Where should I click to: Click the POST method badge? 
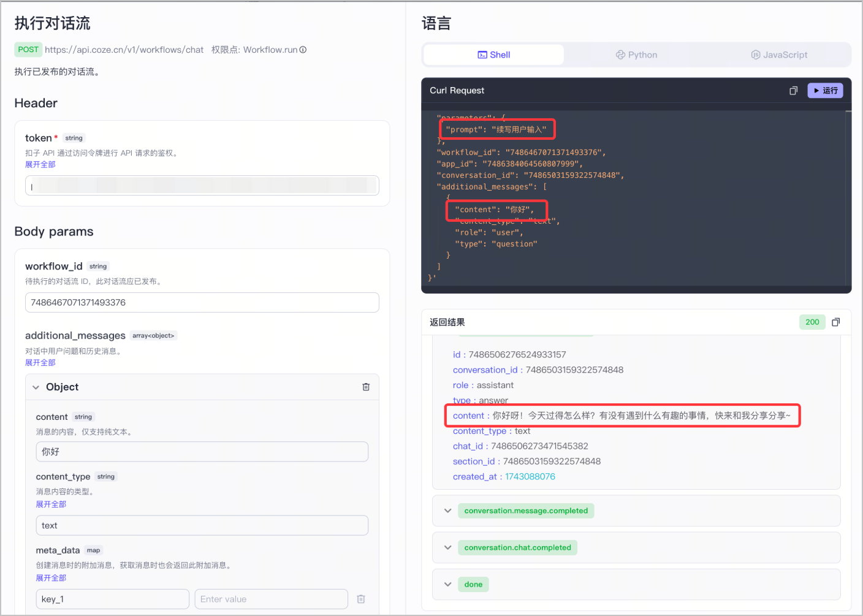pyautogui.click(x=28, y=50)
